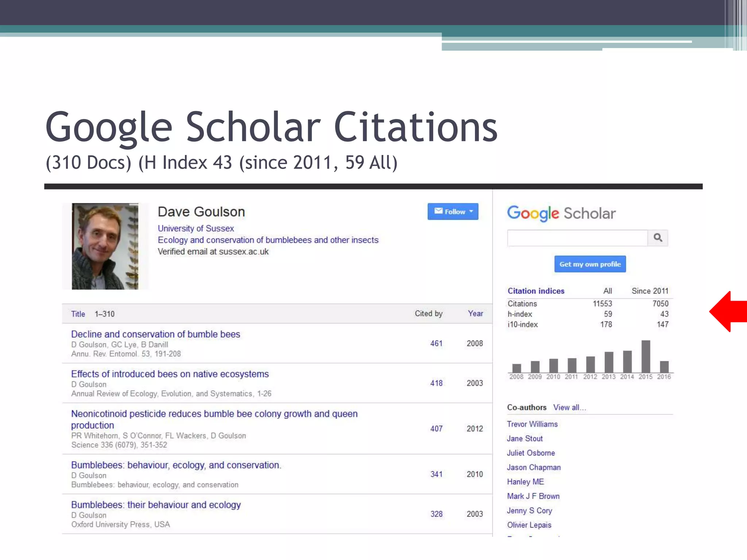The image size is (747, 560).
Task: Focus the Scholar search input field
Action: [x=577, y=238]
